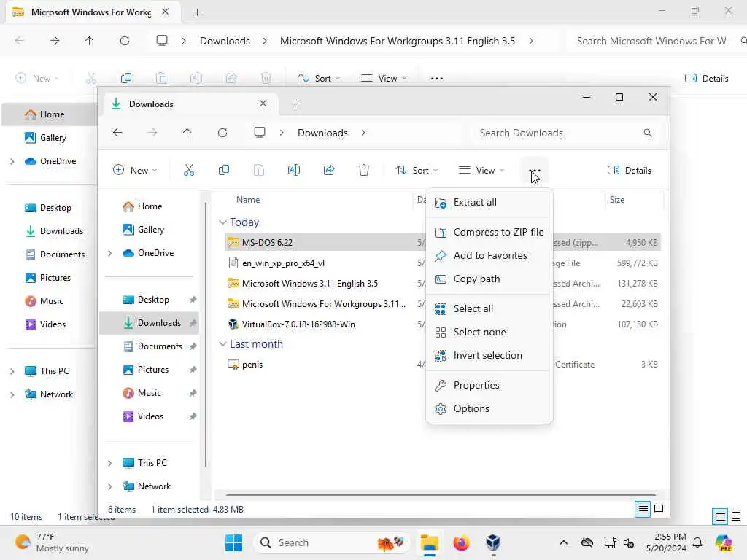Switch Downloads window to details list view

click(x=643, y=510)
